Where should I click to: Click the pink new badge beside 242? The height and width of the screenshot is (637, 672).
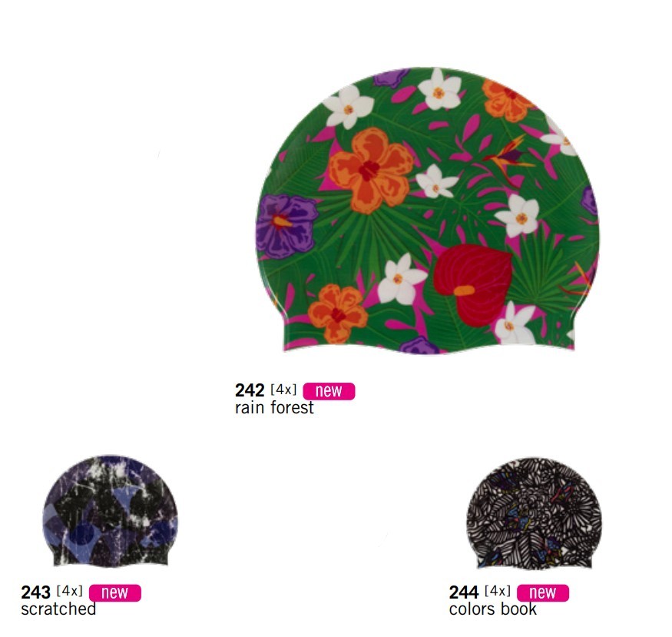(x=329, y=391)
